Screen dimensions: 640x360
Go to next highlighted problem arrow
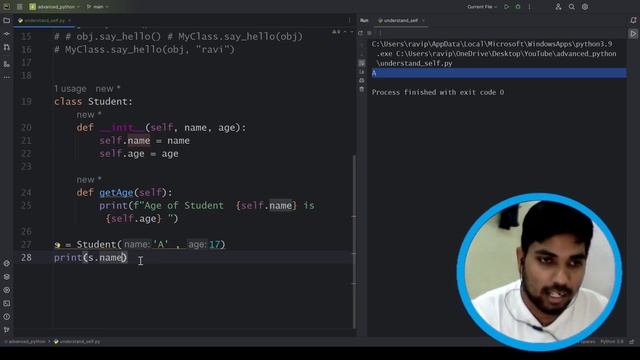click(352, 31)
